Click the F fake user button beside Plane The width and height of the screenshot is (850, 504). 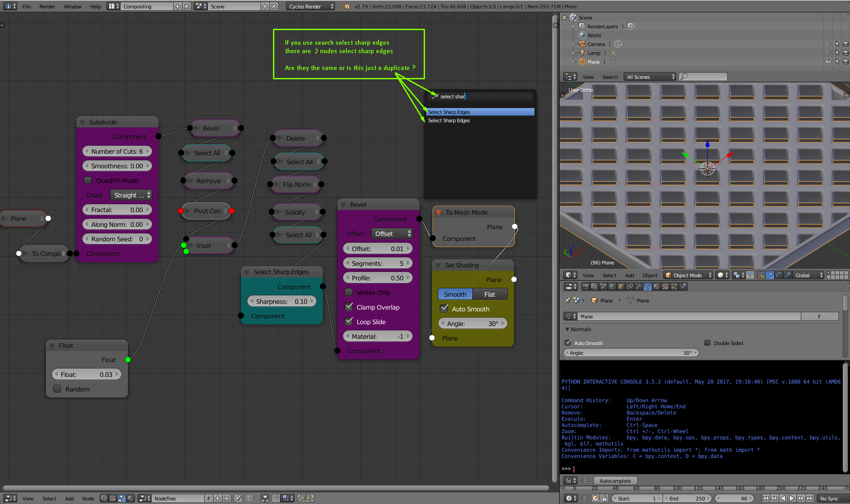click(x=819, y=316)
